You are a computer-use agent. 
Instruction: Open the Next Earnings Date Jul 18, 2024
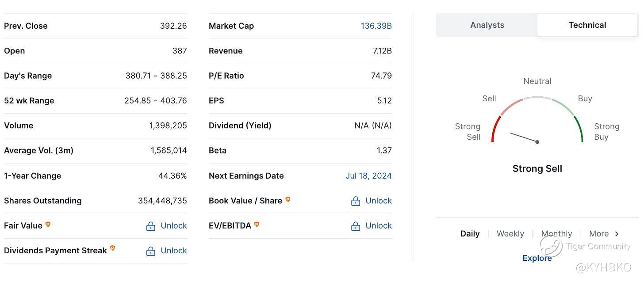click(368, 176)
